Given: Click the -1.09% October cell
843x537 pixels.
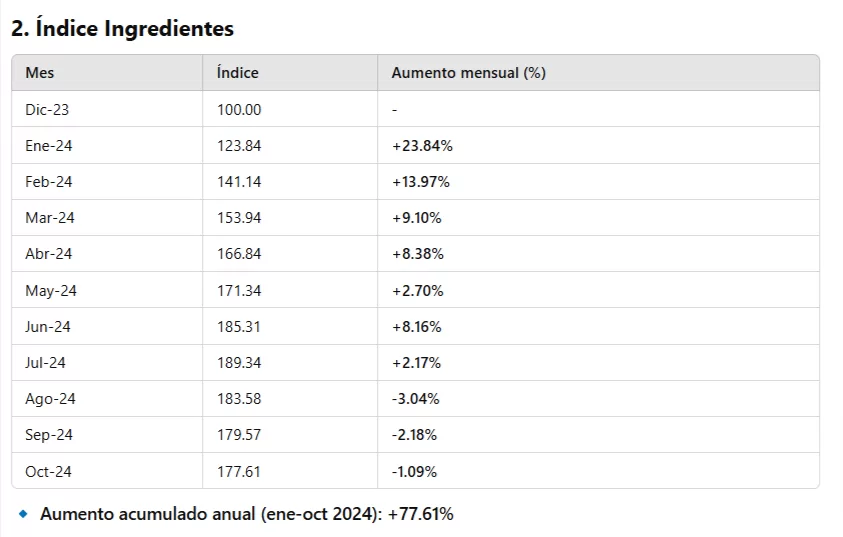Looking at the screenshot, I should click(x=414, y=472).
